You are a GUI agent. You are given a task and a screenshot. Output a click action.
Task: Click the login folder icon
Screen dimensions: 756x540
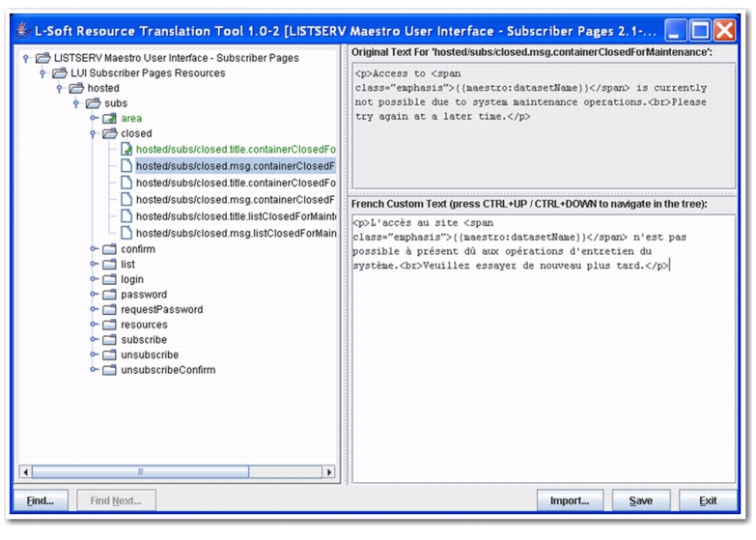[110, 279]
